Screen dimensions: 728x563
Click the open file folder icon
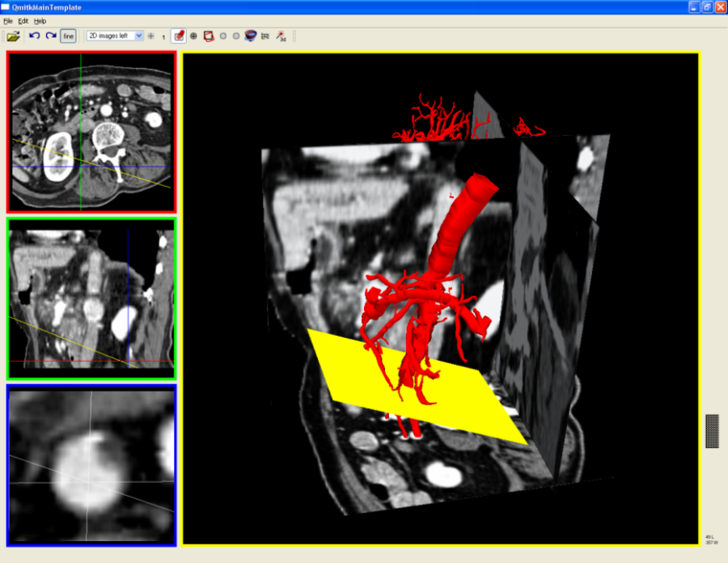(13, 36)
